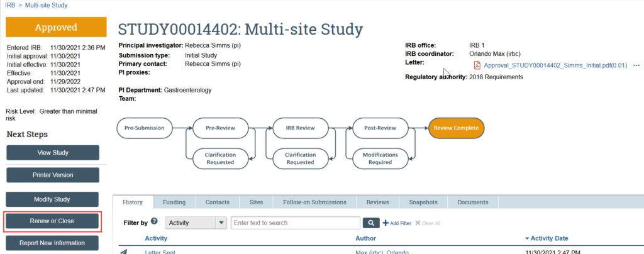Click the Filter by help question icon
The height and width of the screenshot is (254, 644).
[x=154, y=222]
